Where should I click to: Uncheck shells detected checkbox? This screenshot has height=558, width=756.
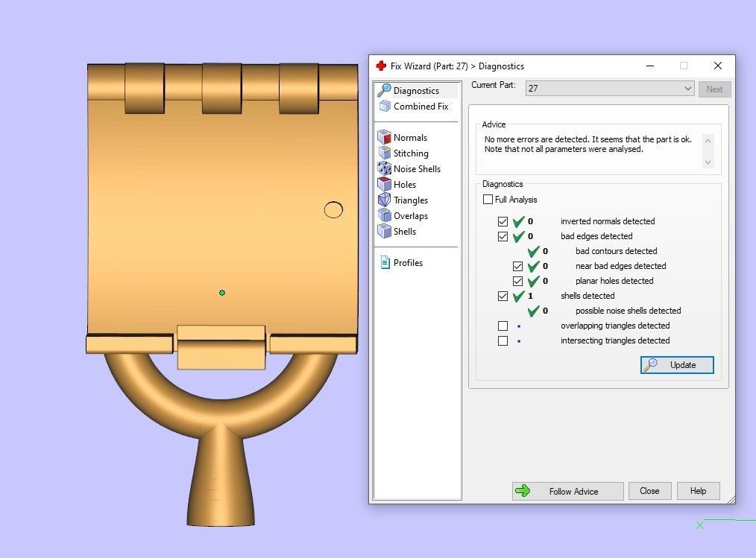pos(503,296)
